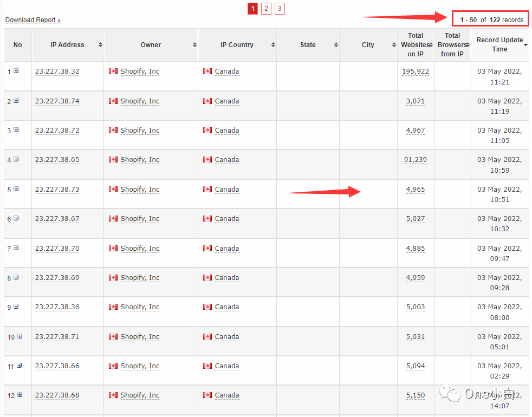Expand row 11 plus icon
This screenshot has width=532, height=417.
pos(20,366)
